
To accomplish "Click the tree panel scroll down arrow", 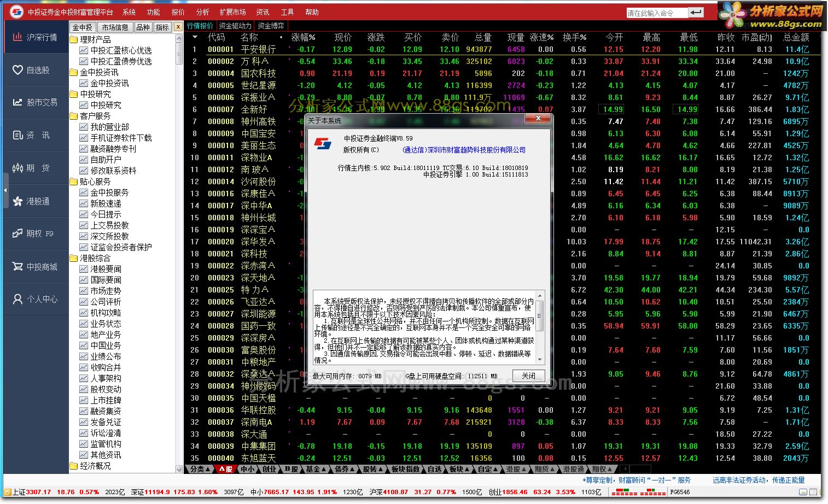I will coord(179,469).
